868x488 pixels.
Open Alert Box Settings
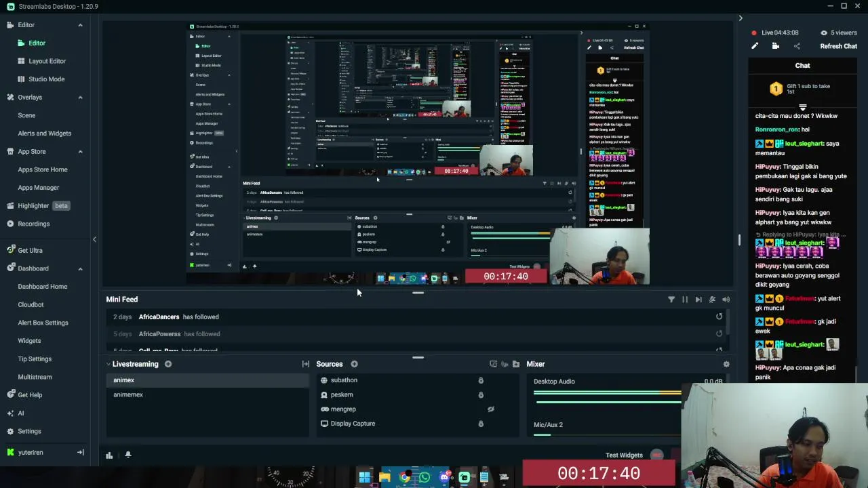[43, 323]
